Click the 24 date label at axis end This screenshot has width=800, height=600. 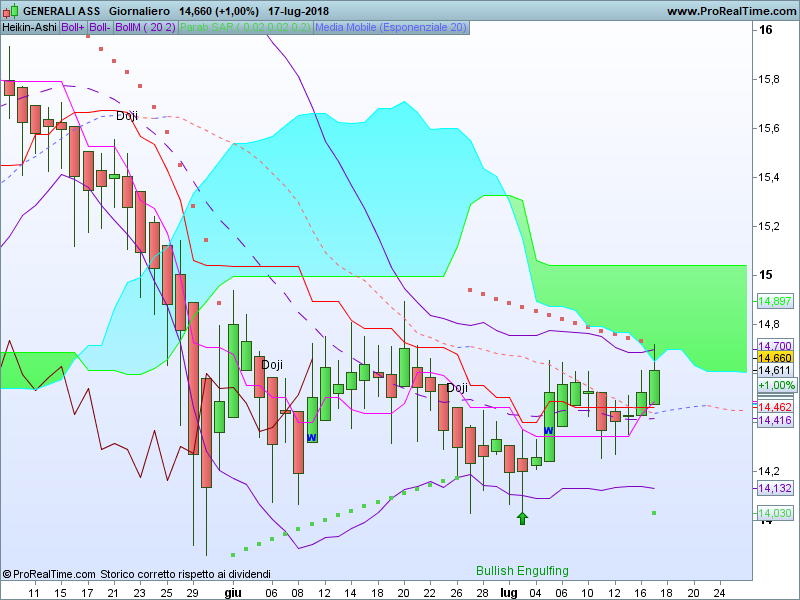[x=719, y=593]
